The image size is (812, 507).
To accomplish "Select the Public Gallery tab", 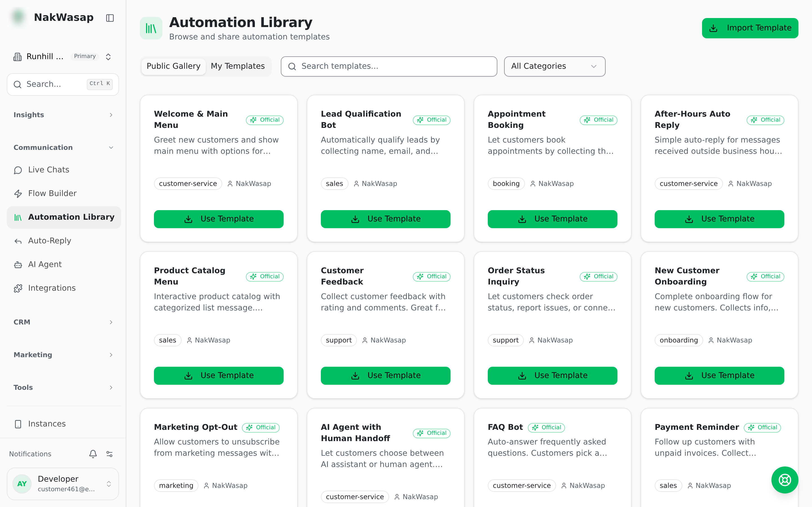I will point(173,66).
